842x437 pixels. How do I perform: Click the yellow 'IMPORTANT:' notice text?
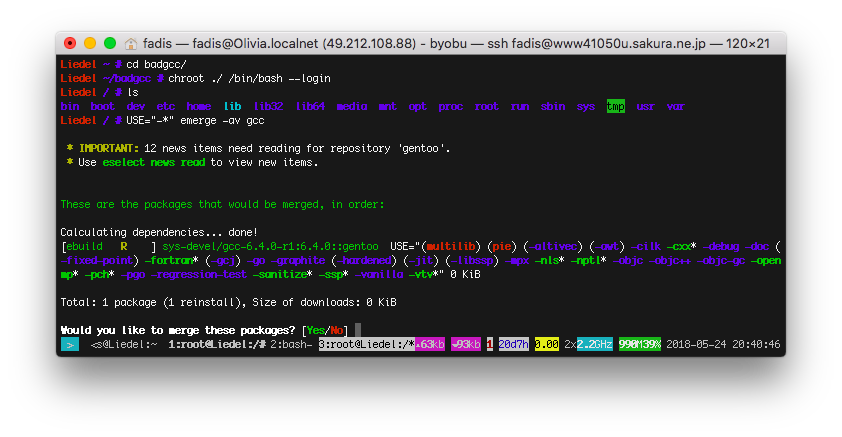[x=108, y=148]
